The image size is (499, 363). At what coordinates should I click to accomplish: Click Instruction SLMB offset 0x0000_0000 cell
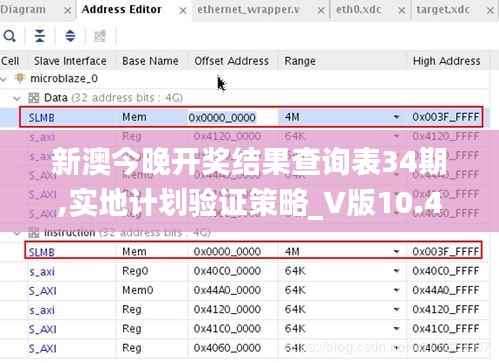click(227, 252)
